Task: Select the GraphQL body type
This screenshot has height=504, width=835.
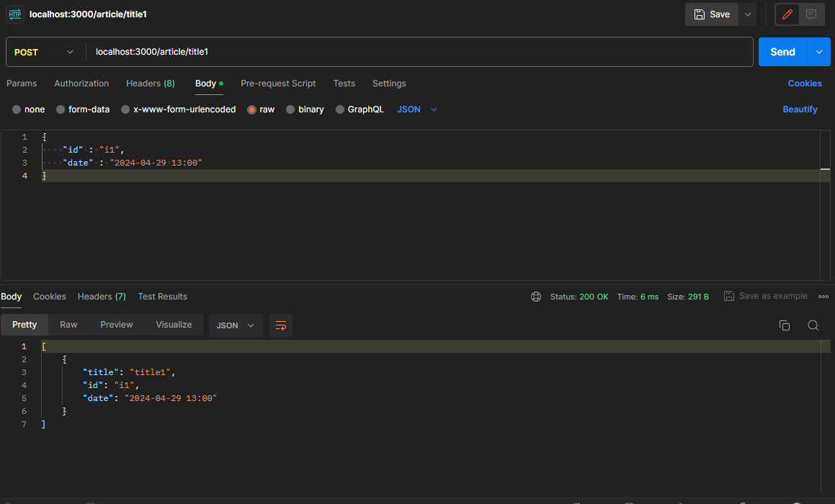Action: click(360, 109)
